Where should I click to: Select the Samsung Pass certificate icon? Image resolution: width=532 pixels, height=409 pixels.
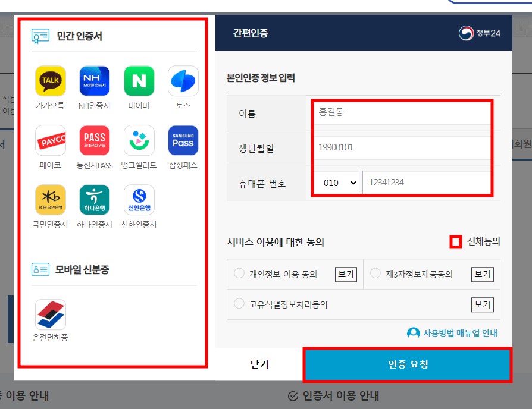(x=183, y=139)
